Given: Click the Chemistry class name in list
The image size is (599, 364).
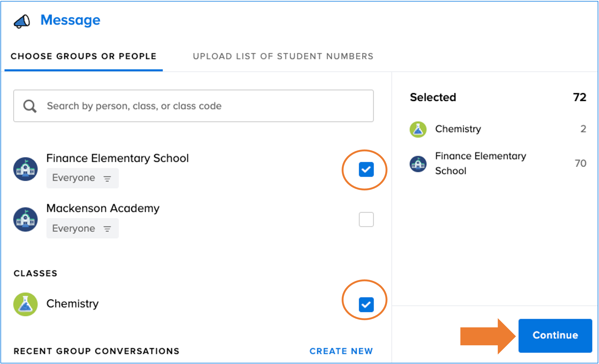Looking at the screenshot, I should 72,304.
